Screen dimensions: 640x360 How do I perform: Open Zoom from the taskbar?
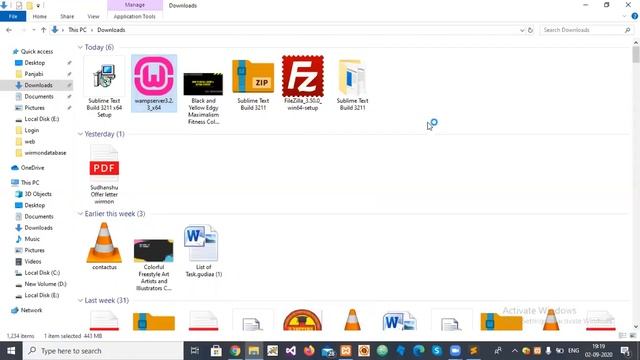tap(455, 351)
